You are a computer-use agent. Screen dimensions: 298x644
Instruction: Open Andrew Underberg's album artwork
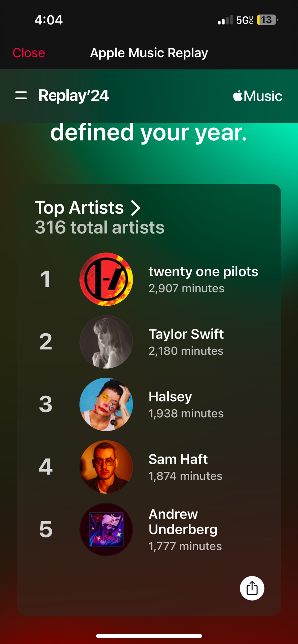[106, 529]
